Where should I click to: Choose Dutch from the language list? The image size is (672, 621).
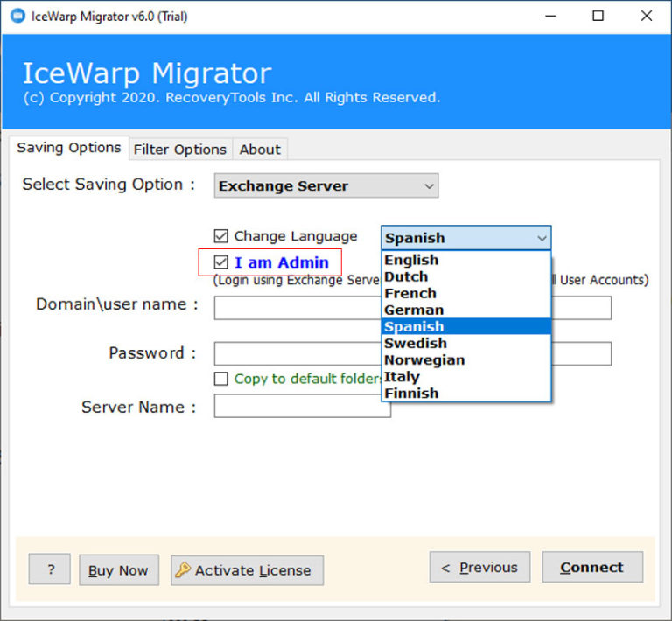click(465, 276)
